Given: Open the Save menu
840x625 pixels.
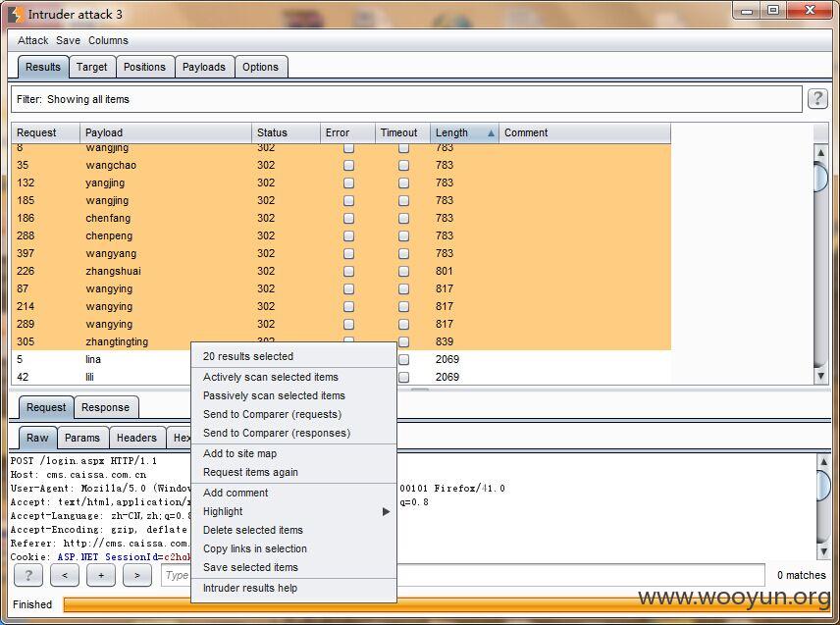Looking at the screenshot, I should coord(68,40).
